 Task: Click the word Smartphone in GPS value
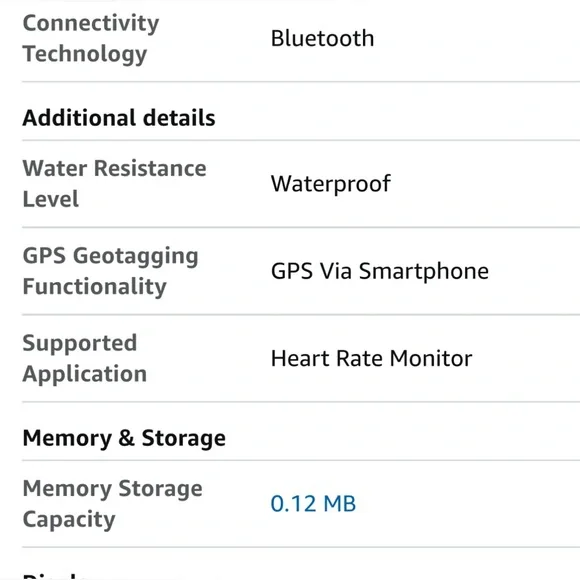point(424,271)
